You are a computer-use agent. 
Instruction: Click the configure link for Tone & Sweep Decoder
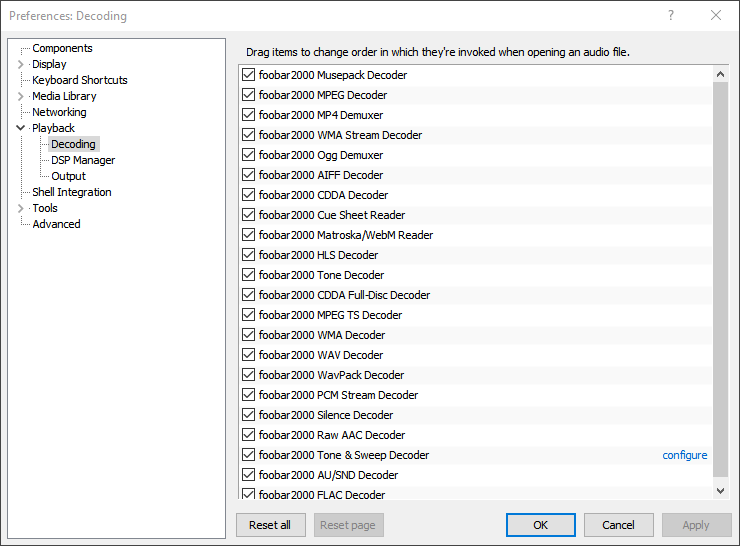click(x=685, y=455)
